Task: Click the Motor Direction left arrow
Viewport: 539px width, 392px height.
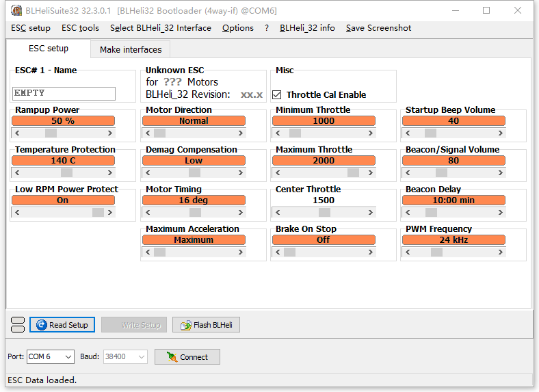Action: tap(148, 133)
